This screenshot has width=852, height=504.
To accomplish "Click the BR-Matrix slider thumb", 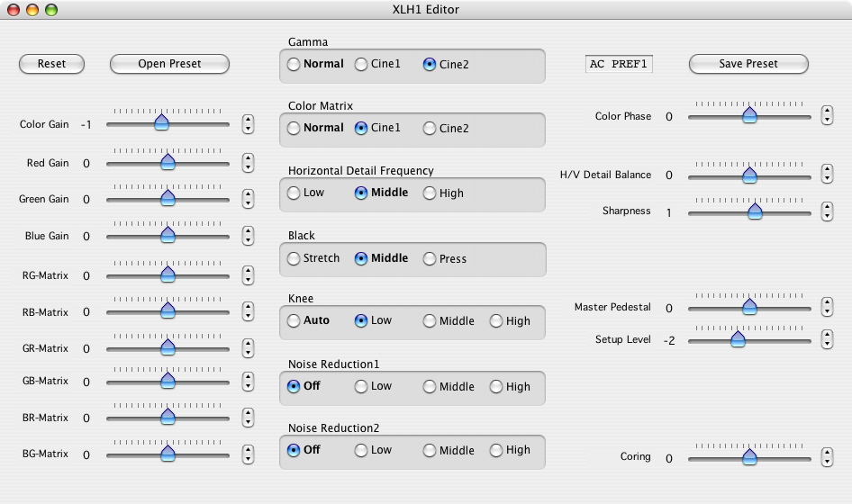I will point(168,417).
